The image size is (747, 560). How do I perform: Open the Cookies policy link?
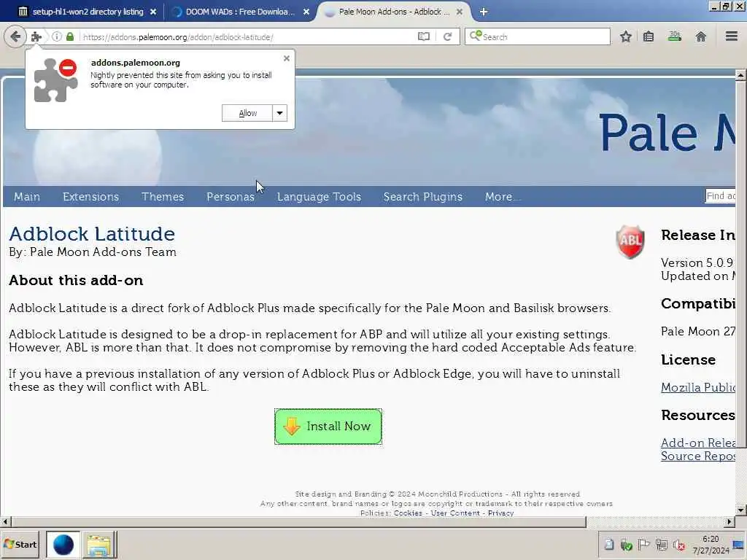tap(408, 513)
